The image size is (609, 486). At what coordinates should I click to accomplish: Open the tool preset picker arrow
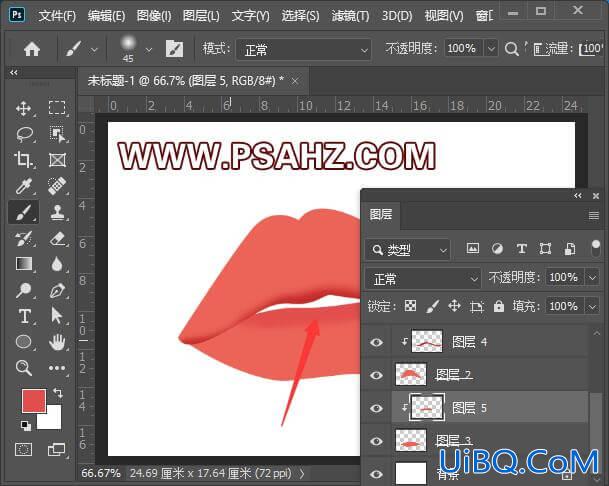tap(94, 50)
